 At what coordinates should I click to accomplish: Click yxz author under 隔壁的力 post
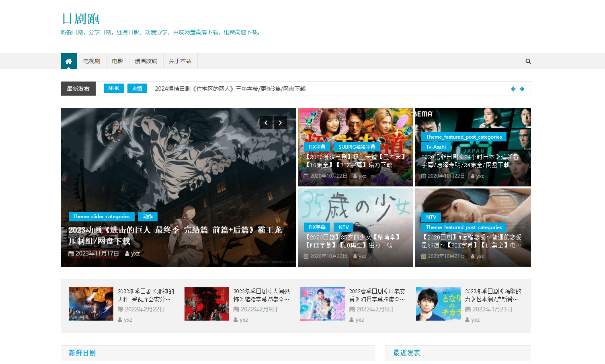(472, 320)
